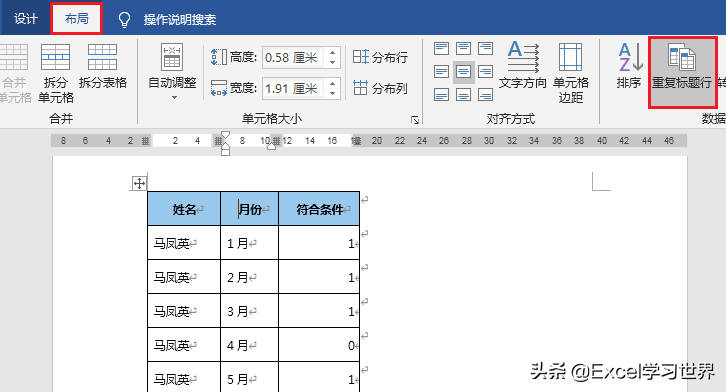Click the 高度 height input field
Screen dimensions: 726x392
point(293,57)
